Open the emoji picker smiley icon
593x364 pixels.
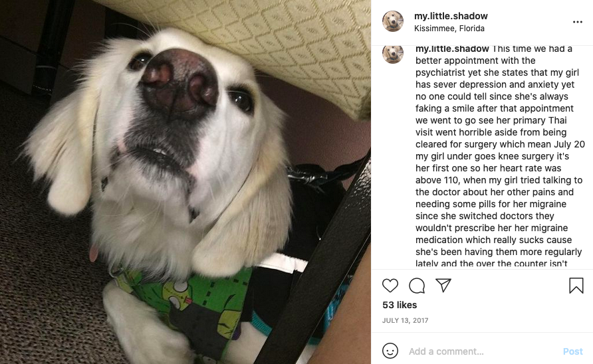click(x=390, y=351)
